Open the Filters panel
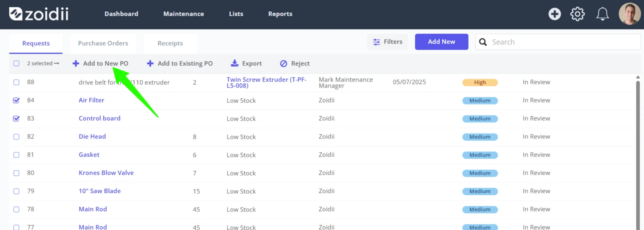The height and width of the screenshot is (230, 644). (x=387, y=42)
